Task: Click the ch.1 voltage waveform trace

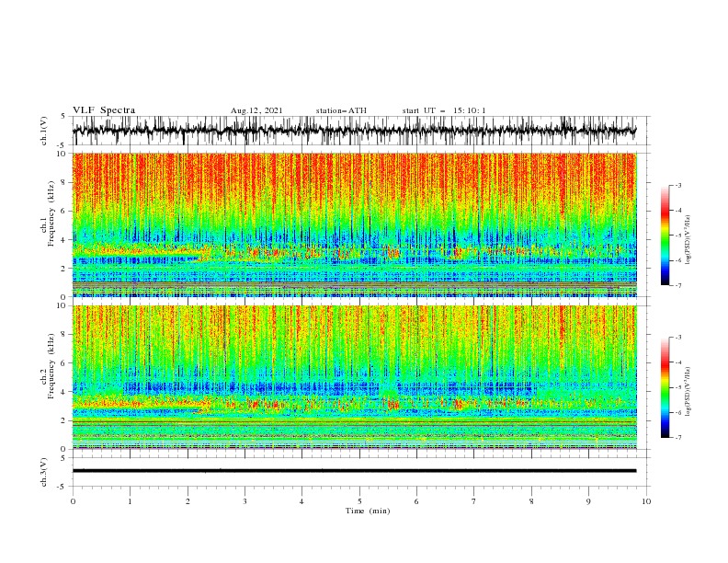Action: pyautogui.click(x=354, y=131)
